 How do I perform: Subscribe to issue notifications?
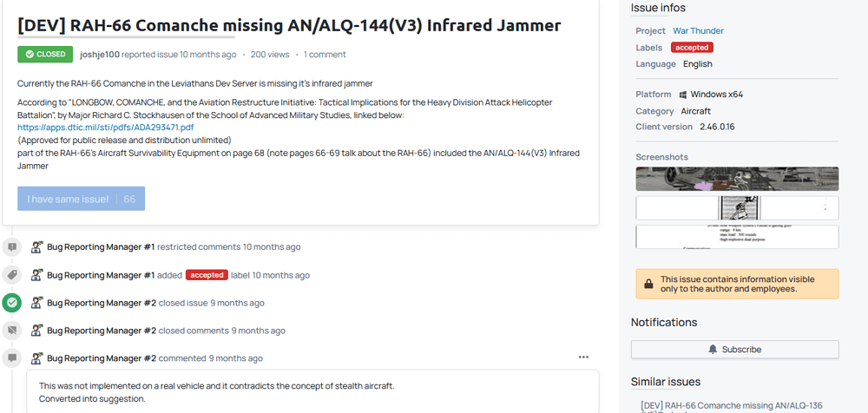pos(734,349)
